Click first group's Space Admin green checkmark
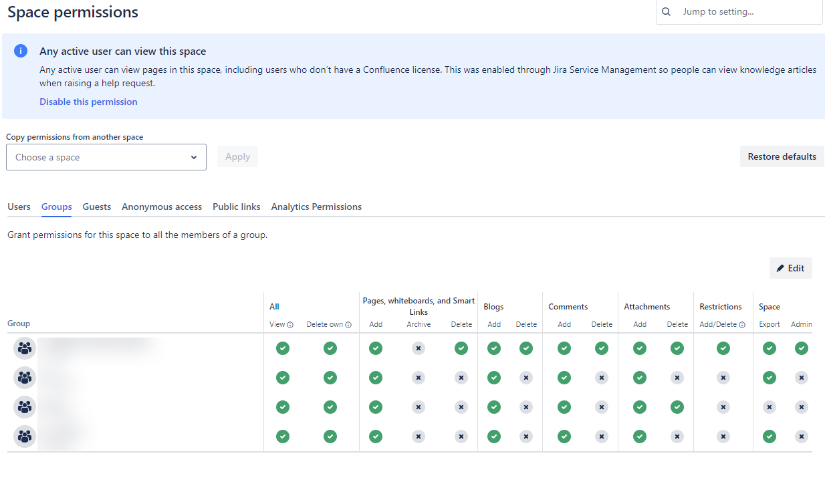Viewport: 825px width, 504px height. click(x=802, y=348)
